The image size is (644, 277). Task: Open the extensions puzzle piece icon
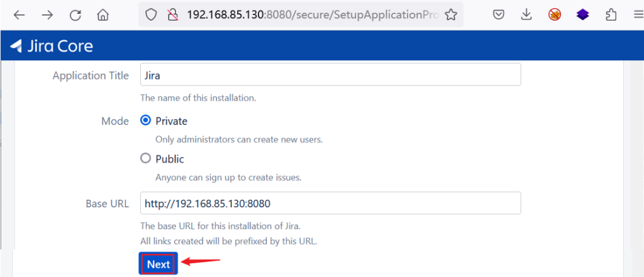[x=611, y=15]
